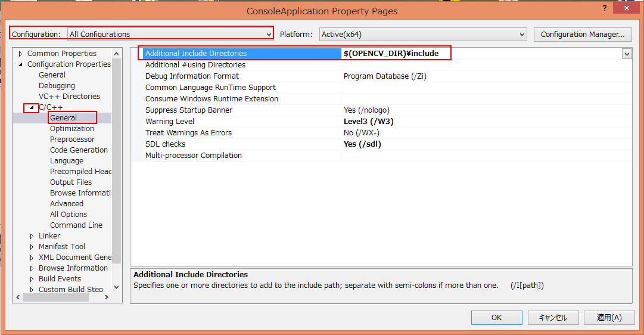
Task: Select the Debugging tree item
Action: [57, 85]
